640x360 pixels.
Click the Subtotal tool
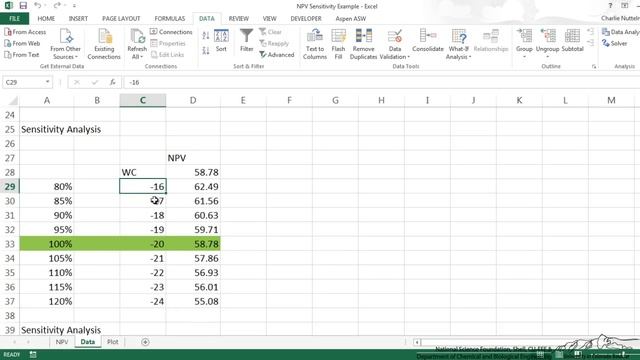[x=572, y=41]
